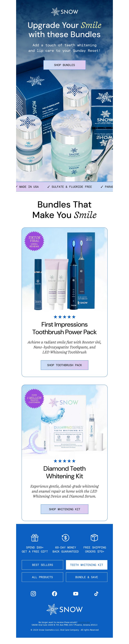Open the SNOW Facebook icon
Screen dimensions: 129x644
point(55,593)
